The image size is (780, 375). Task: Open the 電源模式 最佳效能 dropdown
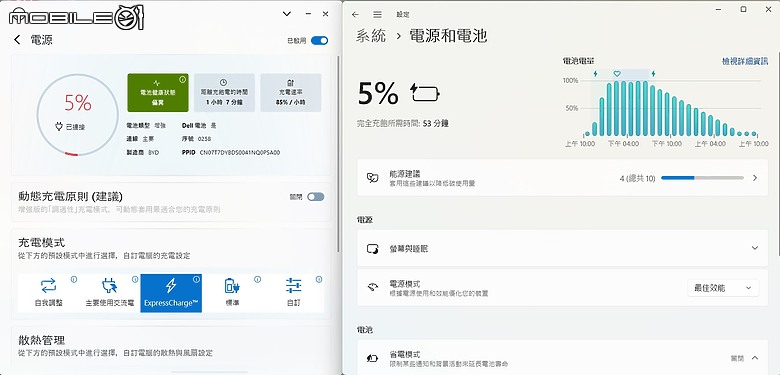pos(723,287)
